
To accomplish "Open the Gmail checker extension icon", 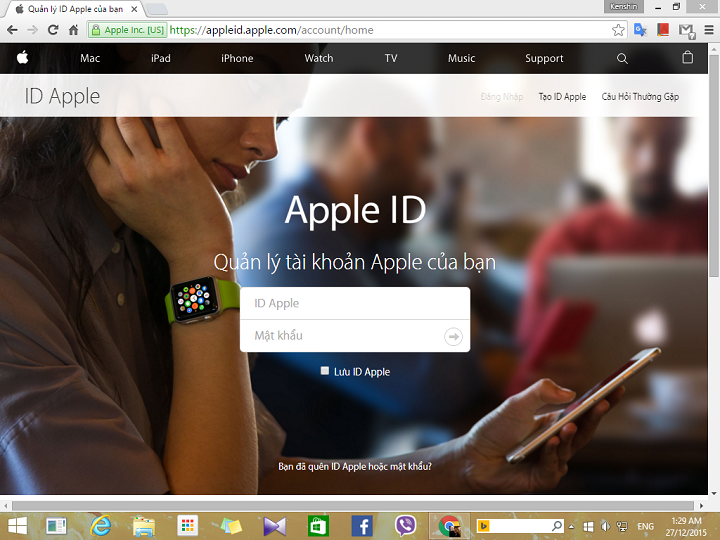I will [x=686, y=31].
